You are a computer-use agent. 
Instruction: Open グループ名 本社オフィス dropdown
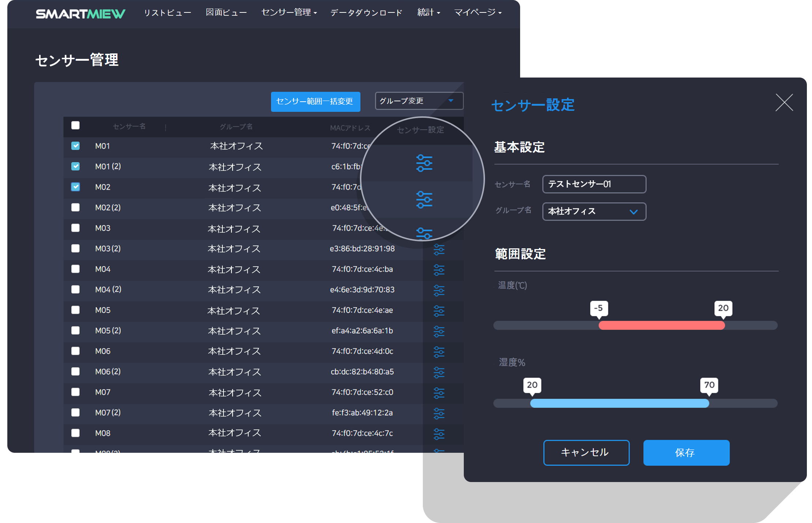[x=594, y=211]
